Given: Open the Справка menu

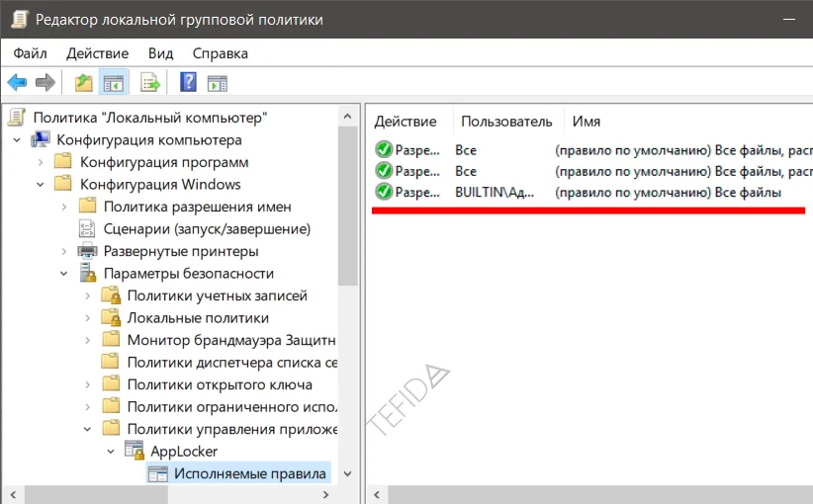Looking at the screenshot, I should click(x=220, y=53).
